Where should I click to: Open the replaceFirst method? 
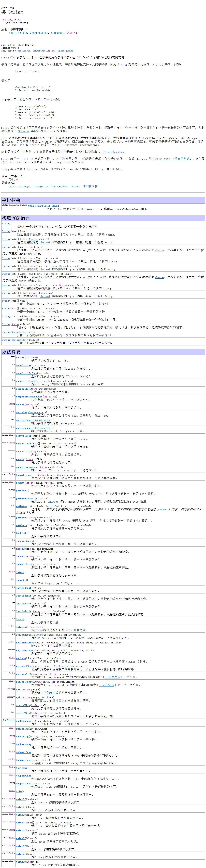pyautogui.click(x=24, y=682)
